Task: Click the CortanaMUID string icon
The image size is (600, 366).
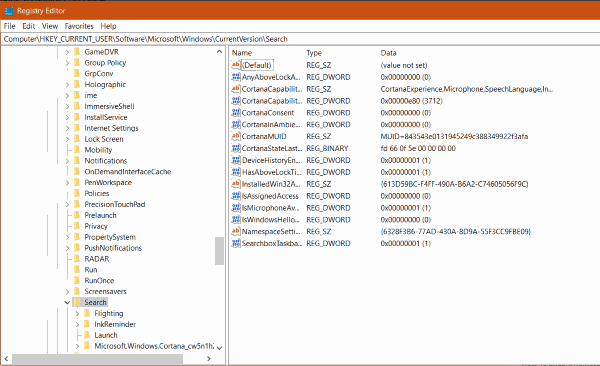Action: point(236,136)
